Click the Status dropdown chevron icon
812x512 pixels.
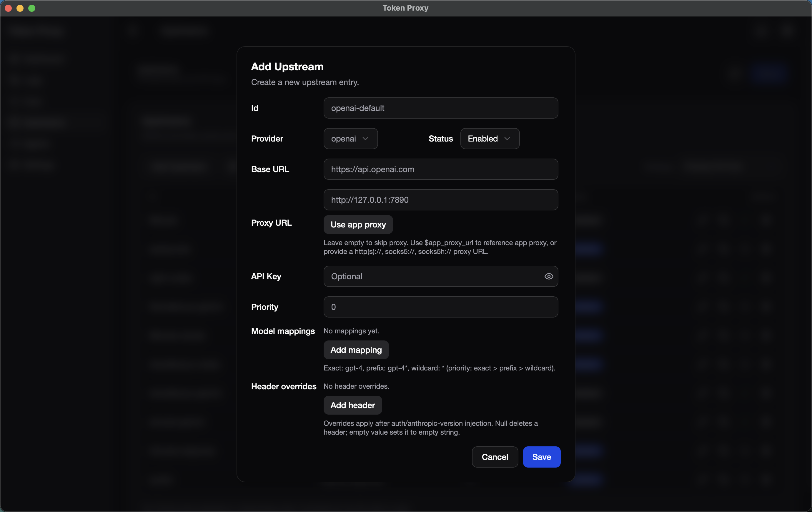click(x=507, y=139)
